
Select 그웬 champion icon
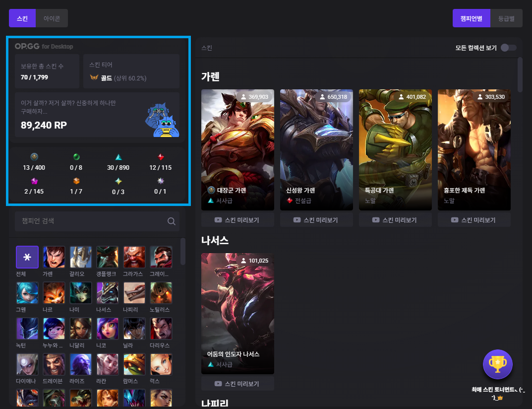click(x=27, y=293)
